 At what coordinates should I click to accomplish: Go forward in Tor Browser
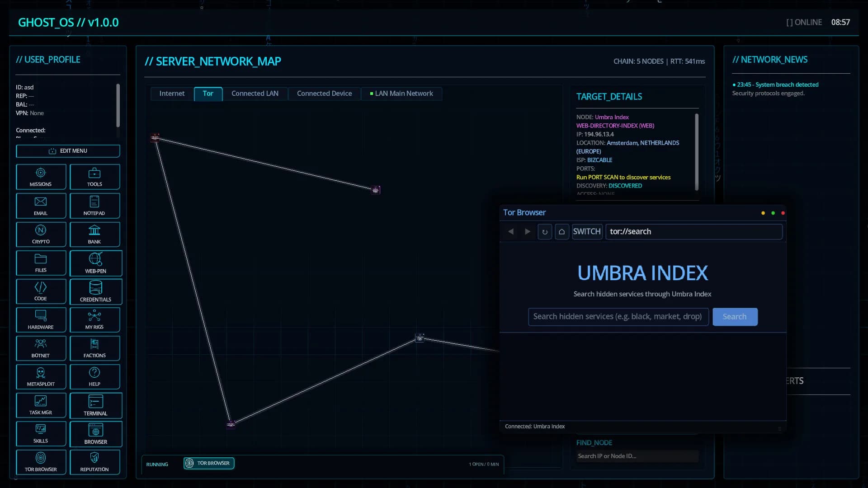pyautogui.click(x=528, y=231)
